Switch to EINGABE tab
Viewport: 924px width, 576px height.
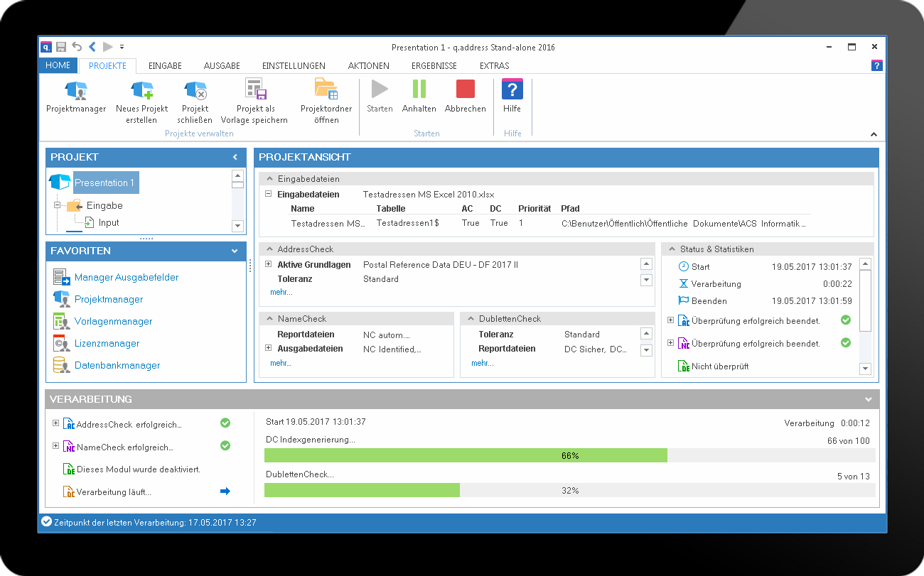click(x=165, y=65)
